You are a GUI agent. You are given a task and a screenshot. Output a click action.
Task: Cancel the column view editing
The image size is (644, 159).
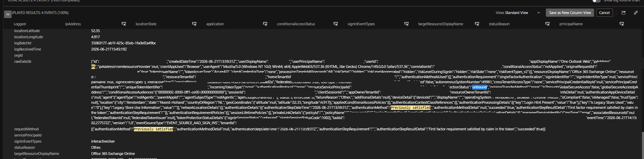point(604,13)
